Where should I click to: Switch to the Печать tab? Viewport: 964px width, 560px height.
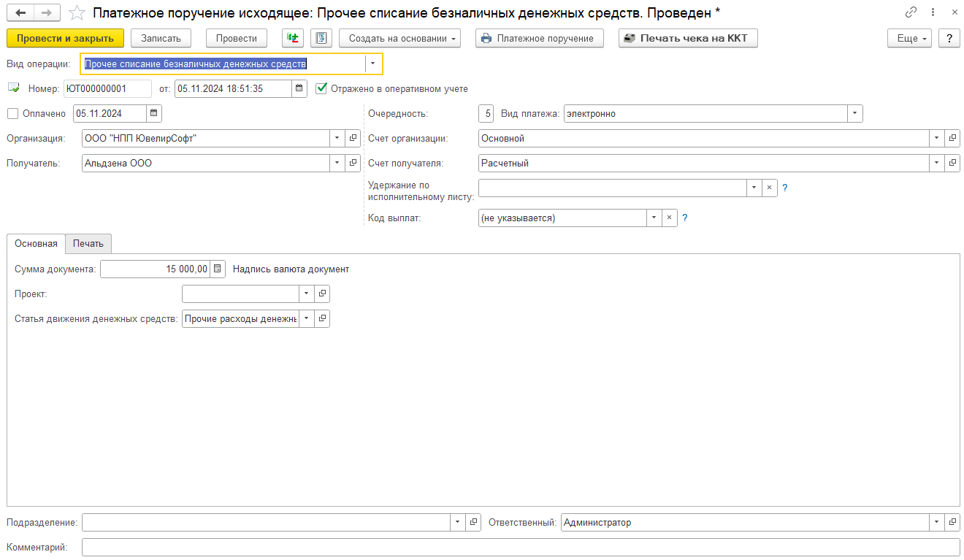coord(88,243)
